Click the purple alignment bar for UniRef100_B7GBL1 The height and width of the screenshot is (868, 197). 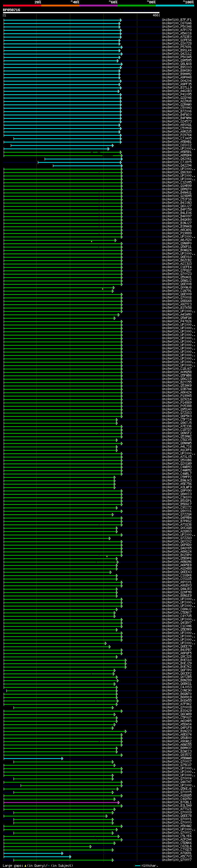pyautogui.click(x=61, y=803)
